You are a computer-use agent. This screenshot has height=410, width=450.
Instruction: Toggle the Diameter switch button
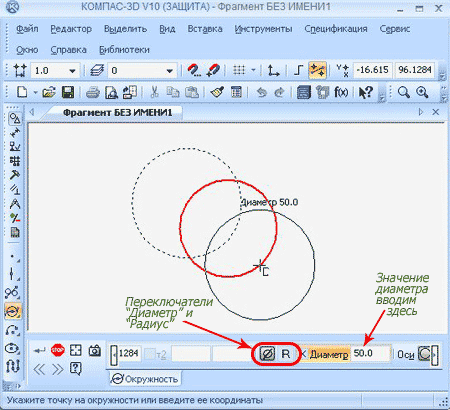[x=267, y=354]
